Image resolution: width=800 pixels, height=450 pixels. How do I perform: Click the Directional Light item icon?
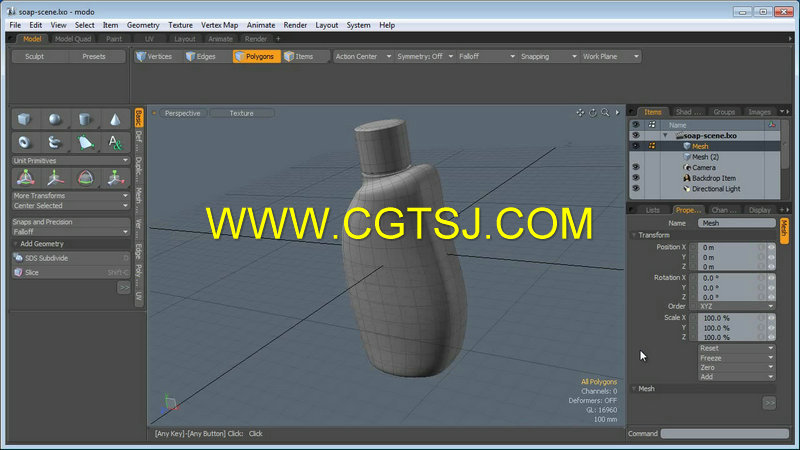click(687, 189)
